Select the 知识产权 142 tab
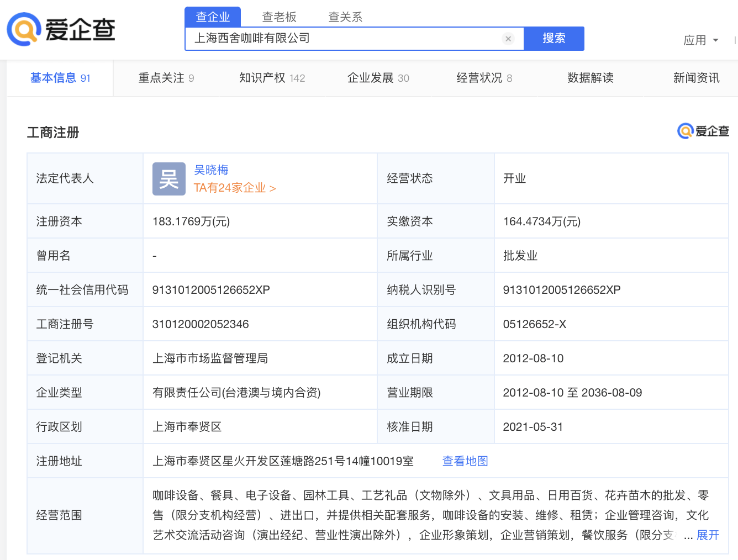 [272, 78]
